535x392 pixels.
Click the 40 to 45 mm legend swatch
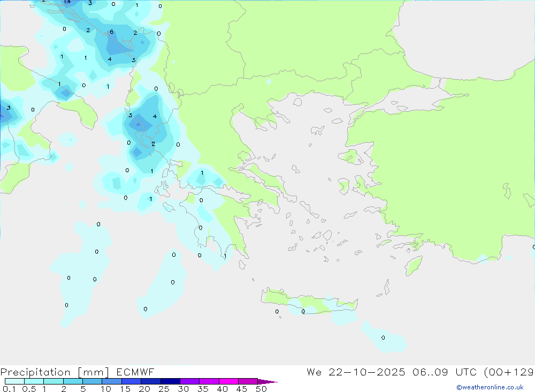[x=228, y=381]
